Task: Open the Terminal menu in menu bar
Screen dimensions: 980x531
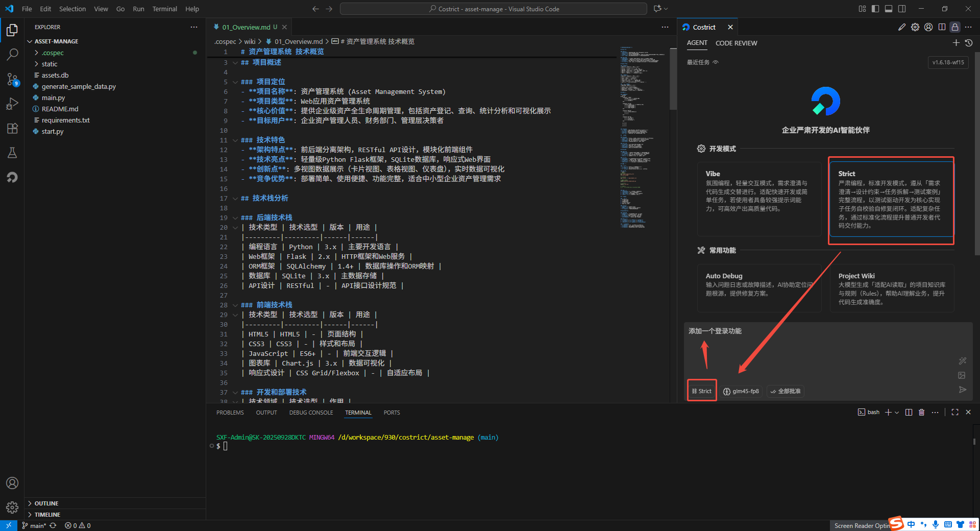Action: click(164, 9)
